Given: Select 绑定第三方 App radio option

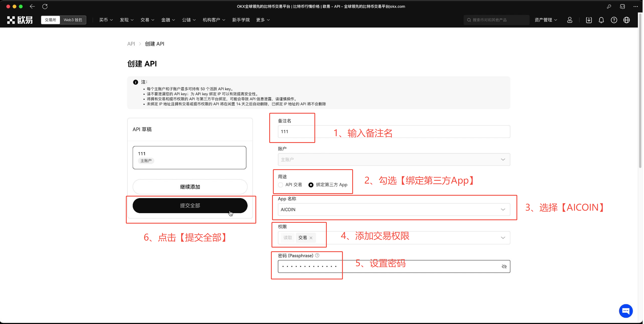Looking at the screenshot, I should 311,185.
